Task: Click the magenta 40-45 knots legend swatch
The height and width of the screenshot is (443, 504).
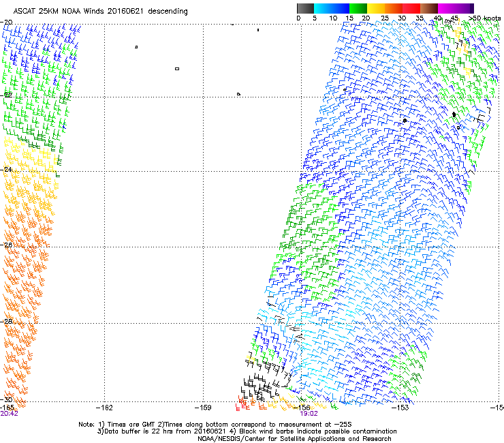Action: (447, 8)
